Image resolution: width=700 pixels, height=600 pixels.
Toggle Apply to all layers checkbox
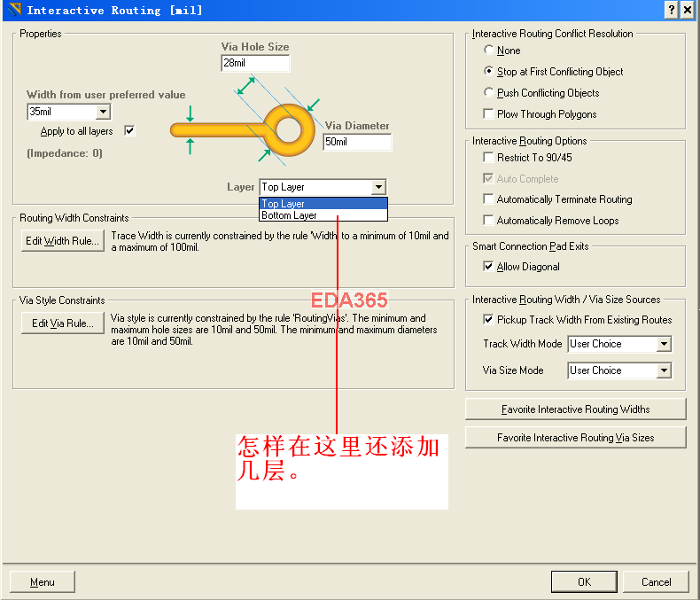point(130,131)
